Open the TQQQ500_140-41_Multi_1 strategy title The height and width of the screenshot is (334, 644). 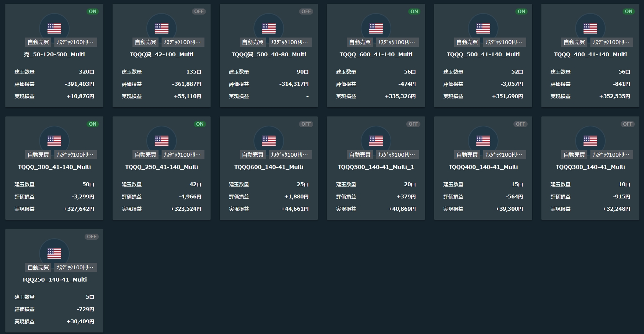[376, 167]
